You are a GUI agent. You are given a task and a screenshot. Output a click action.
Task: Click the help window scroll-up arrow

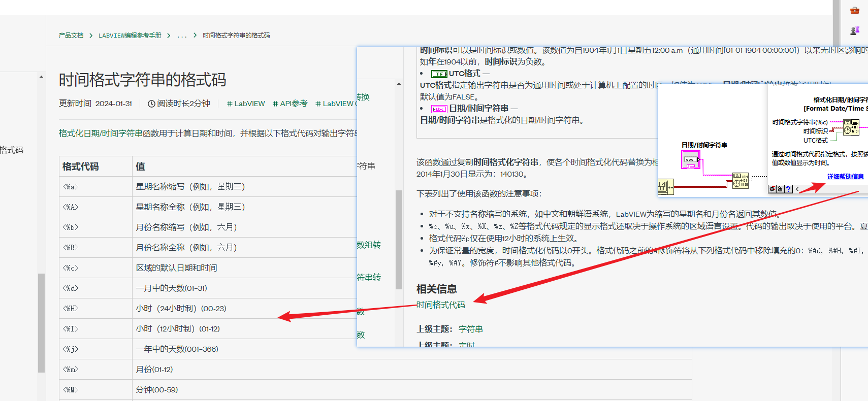click(x=399, y=84)
